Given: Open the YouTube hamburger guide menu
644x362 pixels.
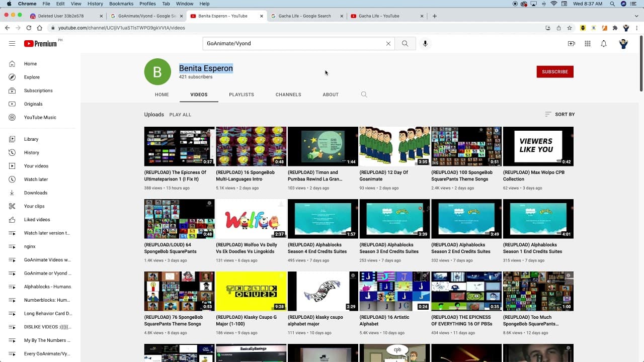Looking at the screenshot, I should (12, 43).
